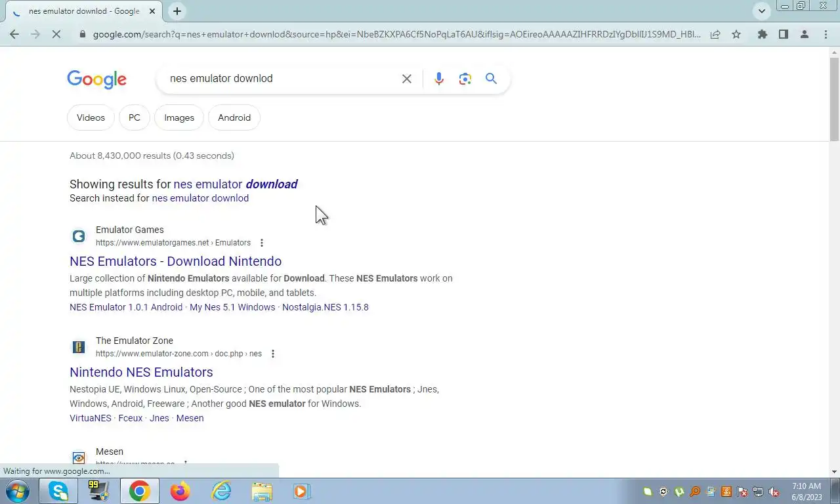Open the NES Emulator 1.0.1 Android sitelink
Image resolution: width=840 pixels, height=504 pixels.
(126, 307)
